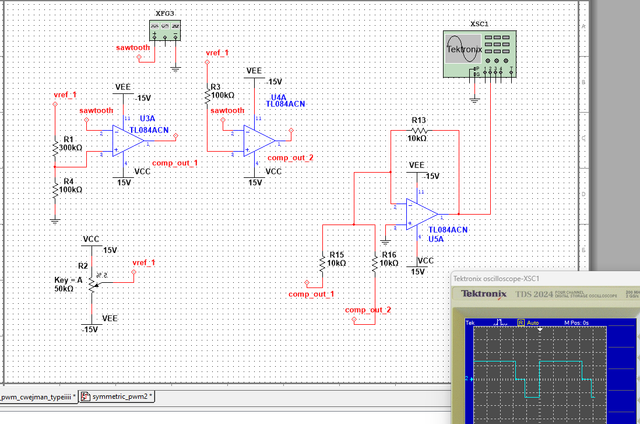
Task: Click the 50kΩ value of R2
Action: [64, 289]
